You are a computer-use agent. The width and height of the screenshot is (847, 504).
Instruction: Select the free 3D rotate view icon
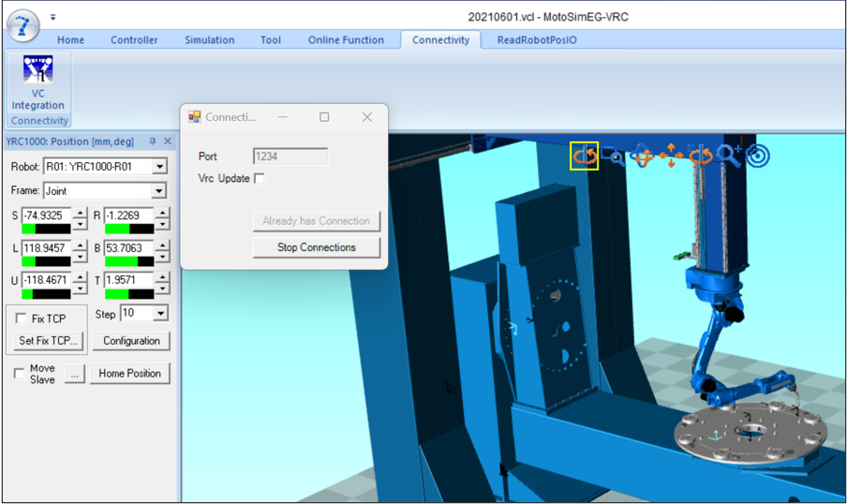coord(642,156)
